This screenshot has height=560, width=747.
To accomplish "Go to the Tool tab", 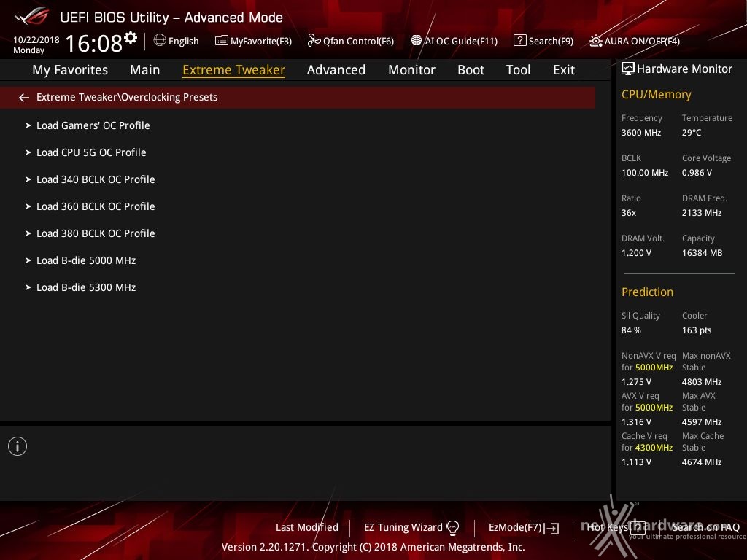I will point(519,70).
